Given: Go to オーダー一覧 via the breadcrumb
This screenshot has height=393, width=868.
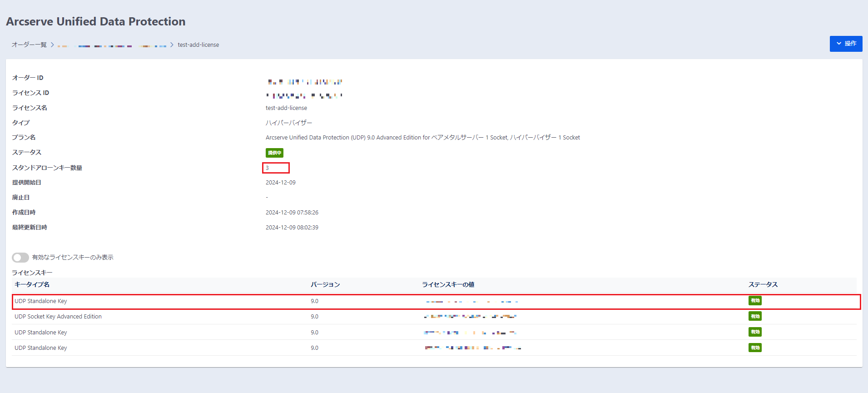Looking at the screenshot, I should point(29,45).
